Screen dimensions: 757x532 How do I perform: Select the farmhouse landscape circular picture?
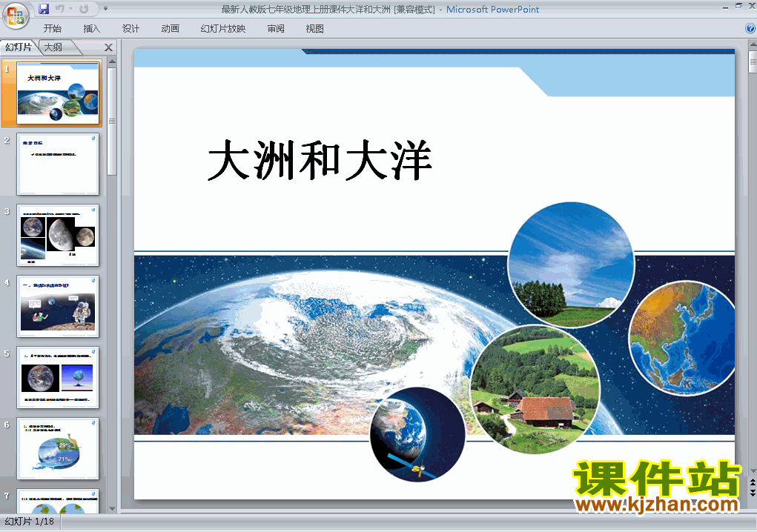point(535,390)
